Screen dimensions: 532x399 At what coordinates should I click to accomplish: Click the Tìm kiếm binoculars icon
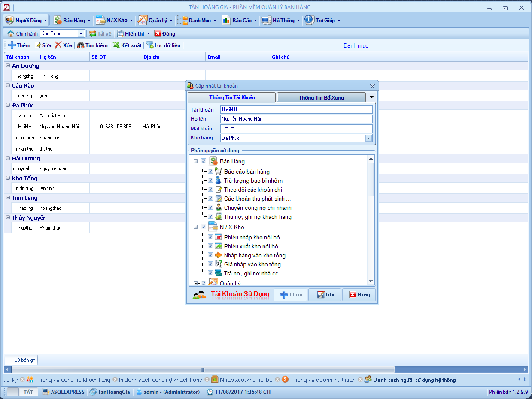click(80, 45)
